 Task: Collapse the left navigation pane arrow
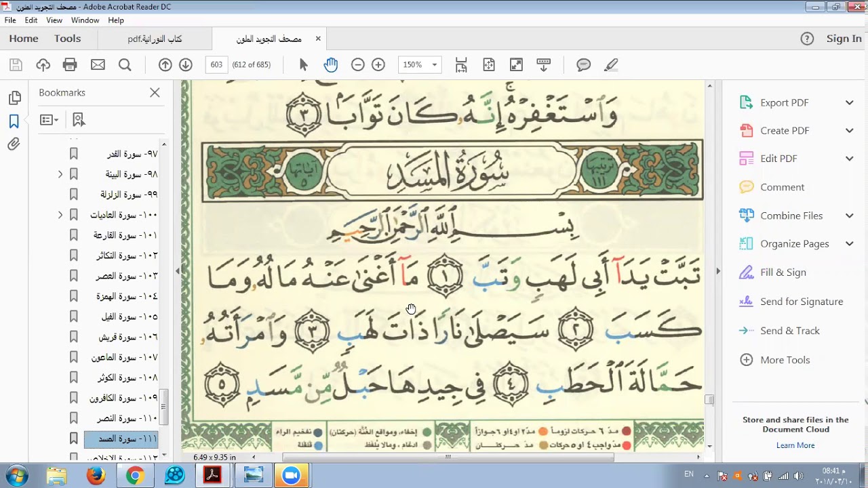[x=177, y=270]
